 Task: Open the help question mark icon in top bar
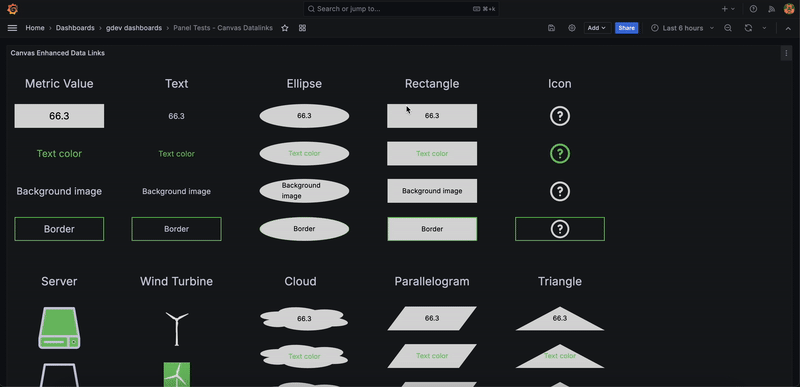click(x=753, y=9)
